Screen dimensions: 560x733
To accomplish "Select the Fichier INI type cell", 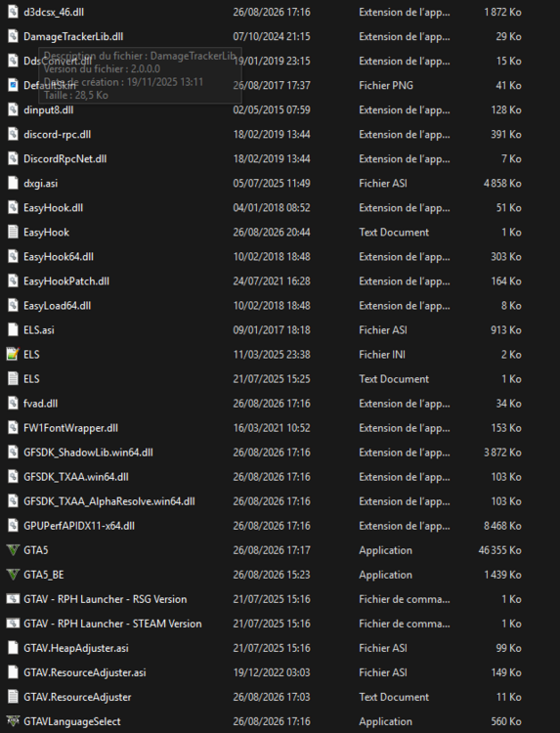I will pyautogui.click(x=382, y=355).
